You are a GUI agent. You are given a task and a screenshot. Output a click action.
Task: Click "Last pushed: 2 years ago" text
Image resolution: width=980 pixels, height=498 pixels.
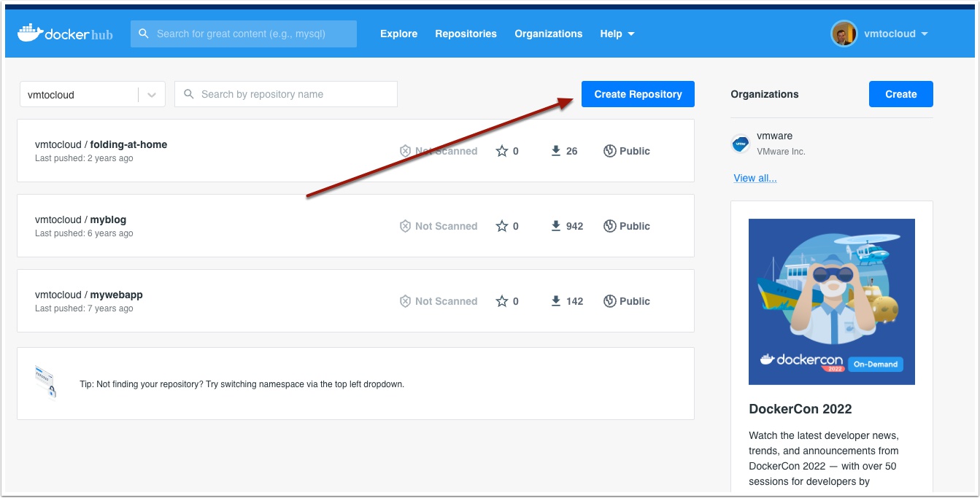[84, 158]
